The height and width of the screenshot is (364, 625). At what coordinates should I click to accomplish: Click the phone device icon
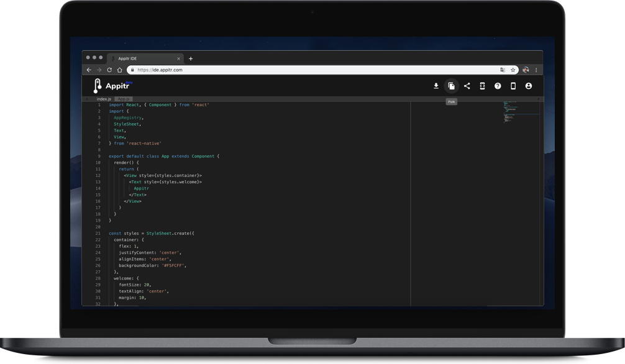[513, 86]
